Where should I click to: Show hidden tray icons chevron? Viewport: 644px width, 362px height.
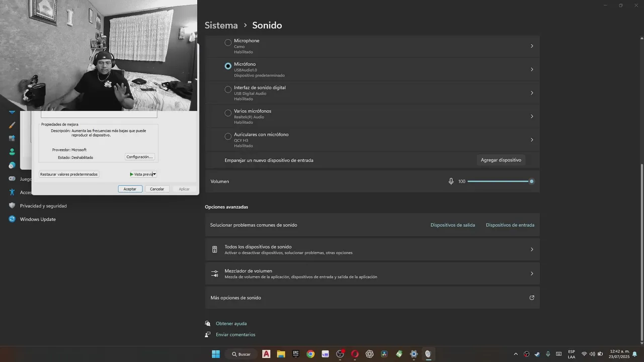click(x=516, y=354)
